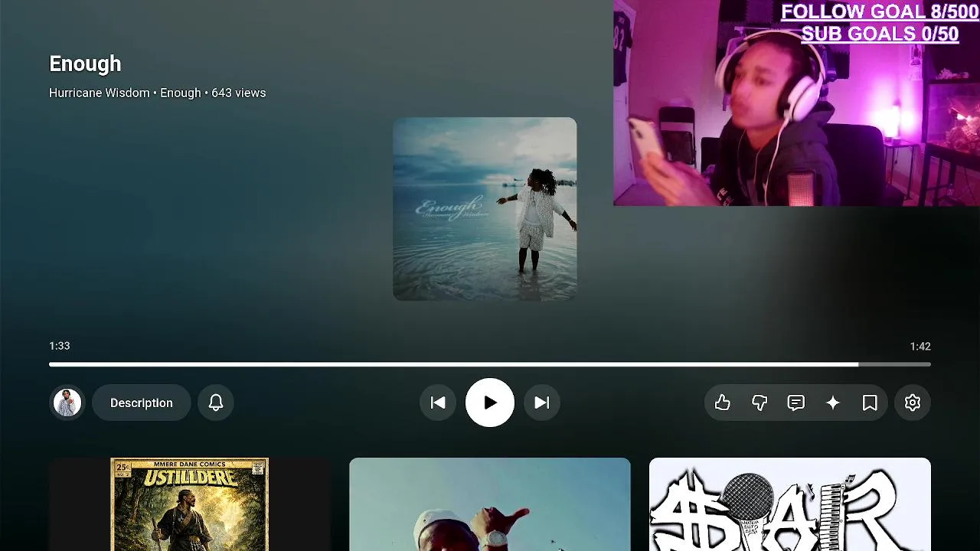Screen dimensions: 980x551
Task: Open the graffiti microphone recommended video
Action: 790,504
